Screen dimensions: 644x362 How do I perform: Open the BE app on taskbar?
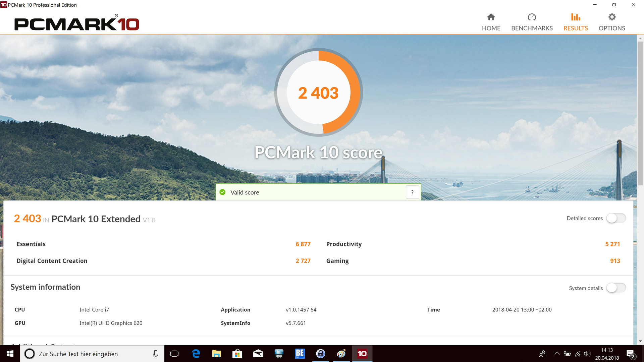point(300,354)
